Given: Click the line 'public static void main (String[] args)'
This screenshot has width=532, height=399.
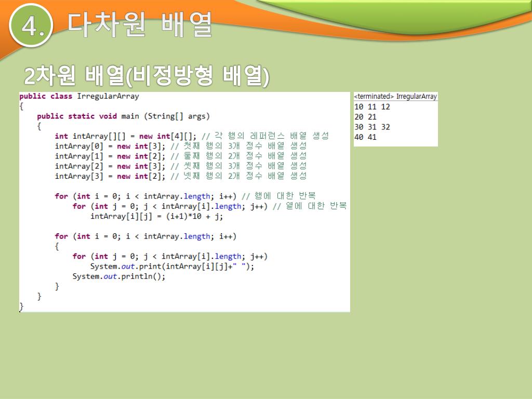Looking at the screenshot, I should 124,116.
